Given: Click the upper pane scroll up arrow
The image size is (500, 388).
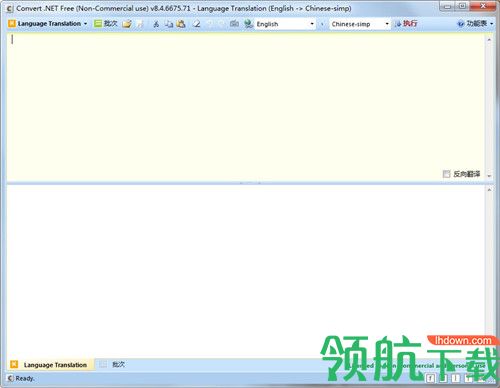Looking at the screenshot, I should click(489, 40).
